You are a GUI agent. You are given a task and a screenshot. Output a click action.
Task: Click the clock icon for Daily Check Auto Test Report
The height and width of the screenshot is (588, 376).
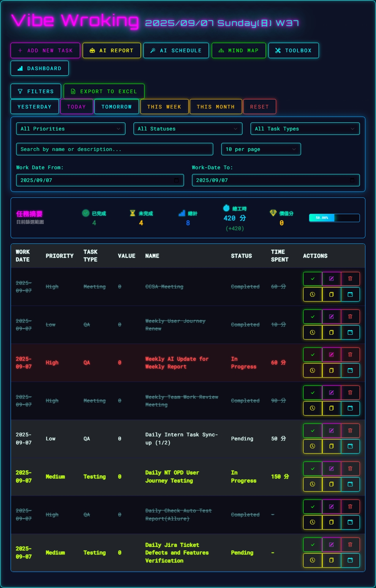[x=313, y=522]
